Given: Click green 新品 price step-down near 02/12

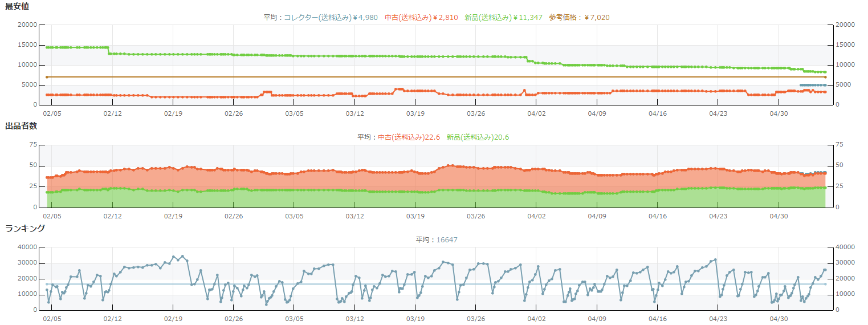Looking at the screenshot, I should pos(109,51).
